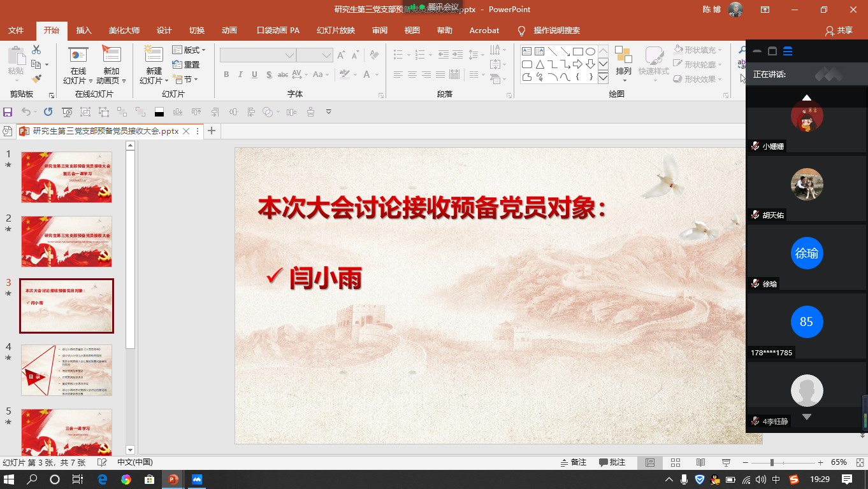Start slideshow from the status bar icon
Viewport: 868px width, 489px height.
coord(725,462)
